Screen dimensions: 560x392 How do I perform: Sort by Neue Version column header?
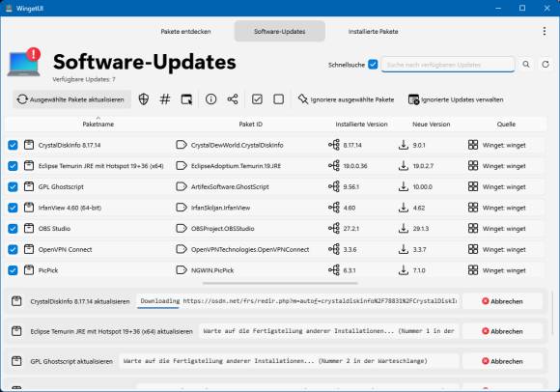tap(431, 124)
